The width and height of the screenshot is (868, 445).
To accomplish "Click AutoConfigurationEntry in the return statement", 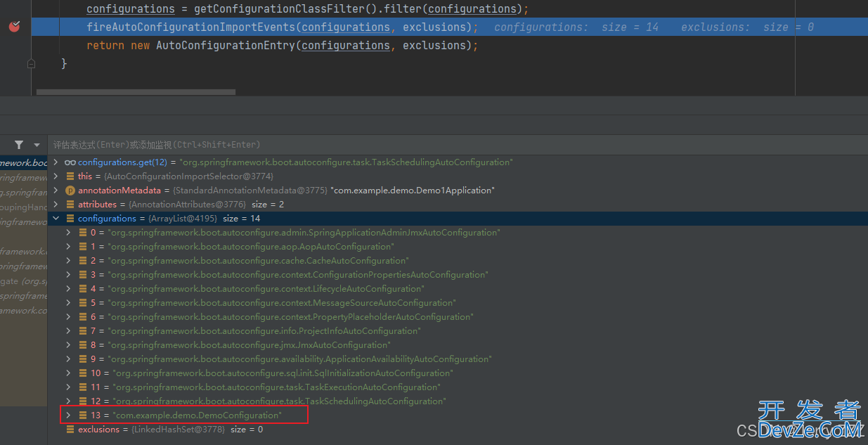I will click(x=226, y=46).
